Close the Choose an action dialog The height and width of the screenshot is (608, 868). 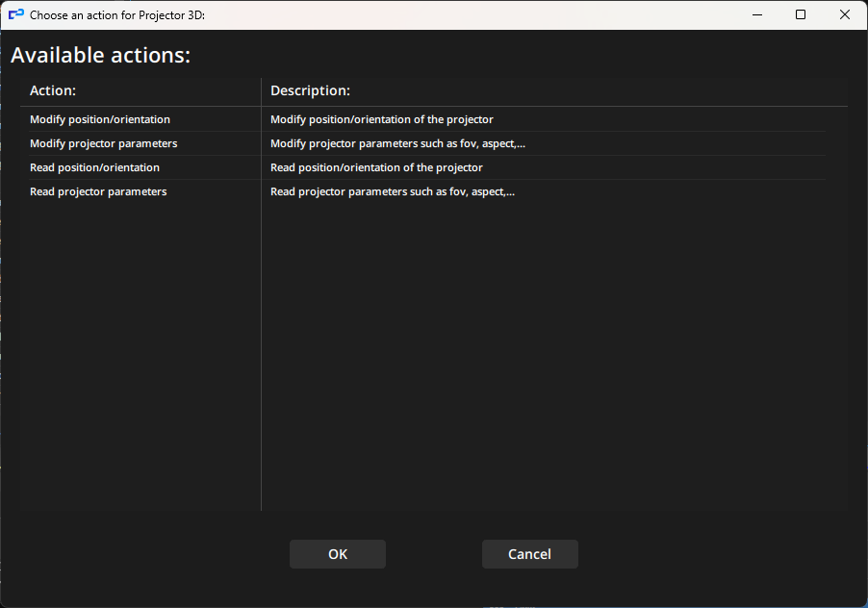[x=845, y=14]
